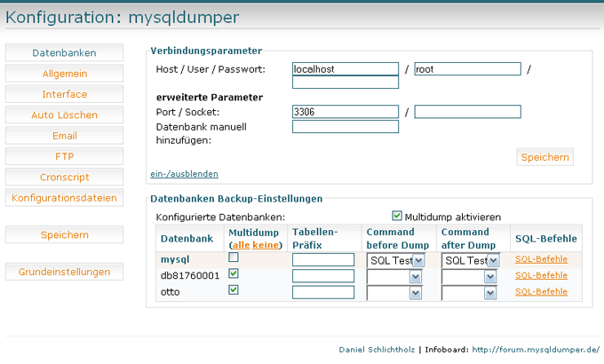Open Command before Dump dropdown for db81760001
Viewport: 604px width, 364px height.
[394, 277]
